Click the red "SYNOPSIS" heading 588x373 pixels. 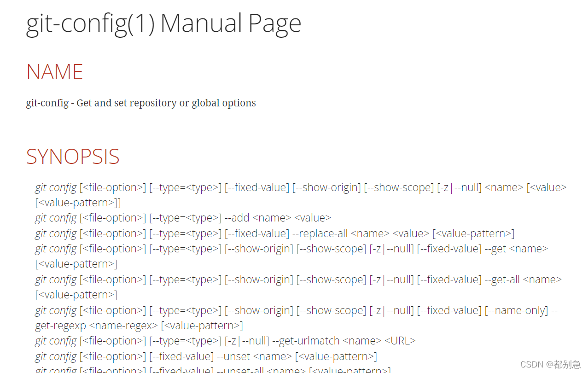(73, 157)
